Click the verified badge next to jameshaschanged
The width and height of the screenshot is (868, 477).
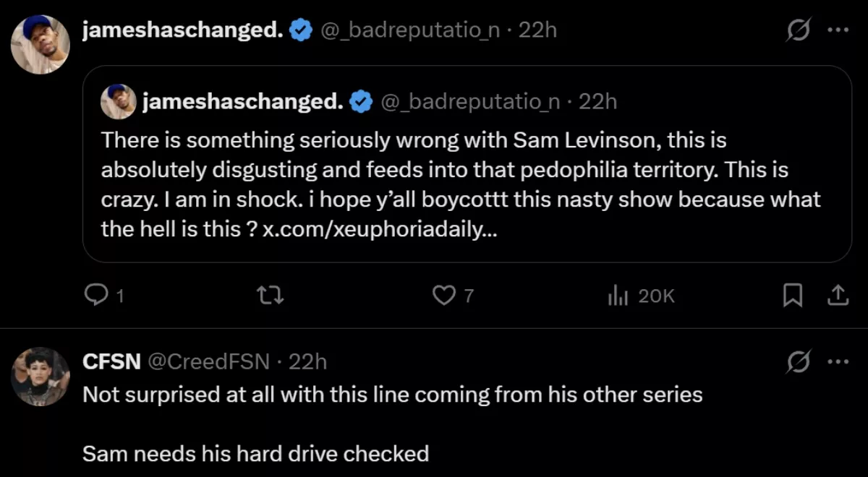click(299, 29)
